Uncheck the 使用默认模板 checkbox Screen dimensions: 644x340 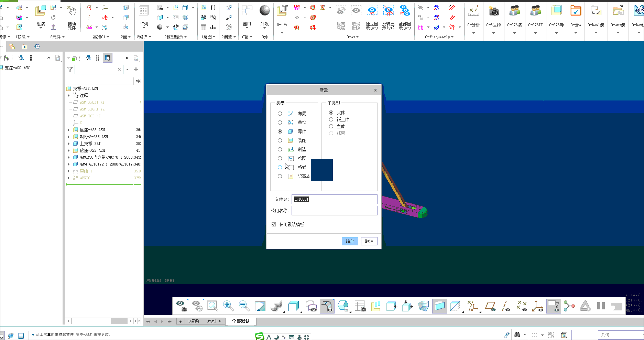pos(274,224)
